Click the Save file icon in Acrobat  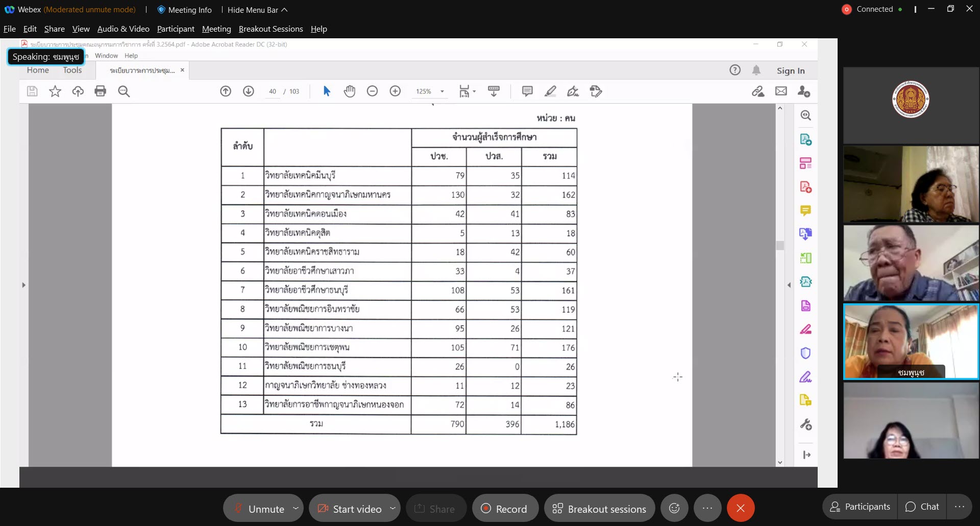click(x=32, y=91)
